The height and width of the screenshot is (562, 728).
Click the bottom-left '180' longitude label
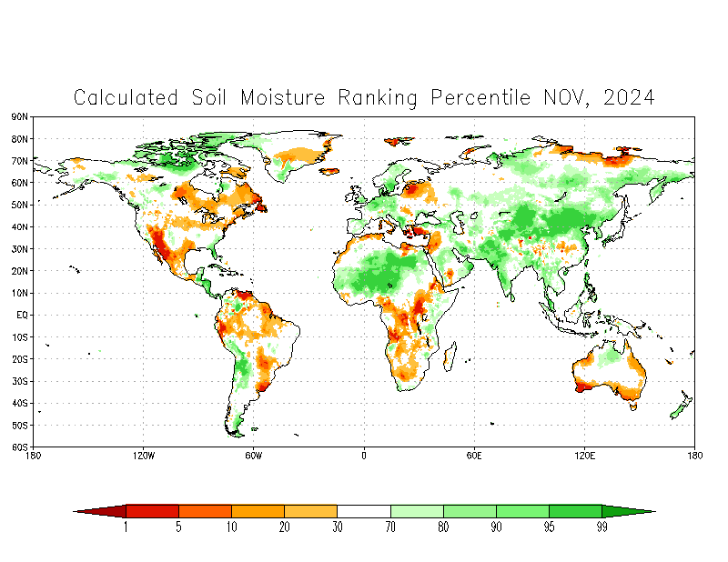click(x=34, y=456)
